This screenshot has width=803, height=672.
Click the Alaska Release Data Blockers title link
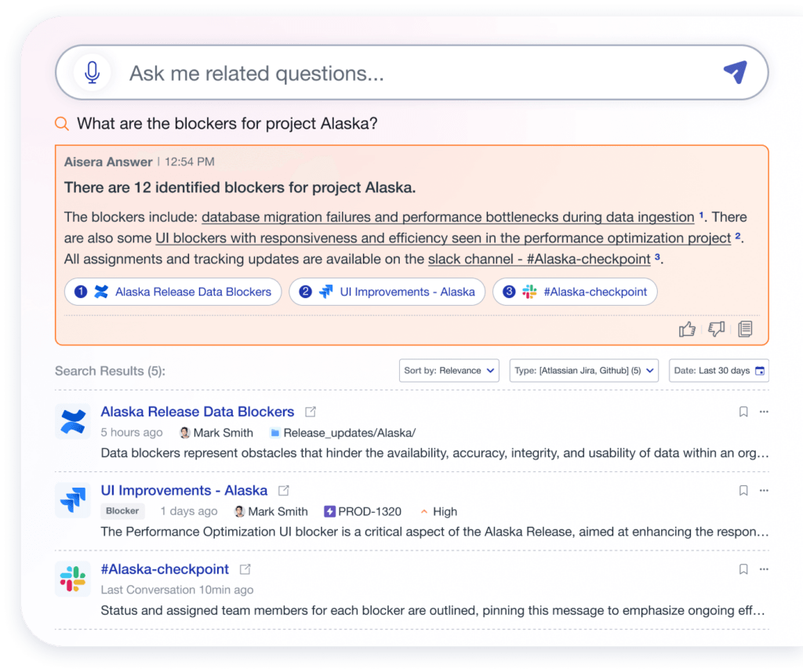point(197,411)
